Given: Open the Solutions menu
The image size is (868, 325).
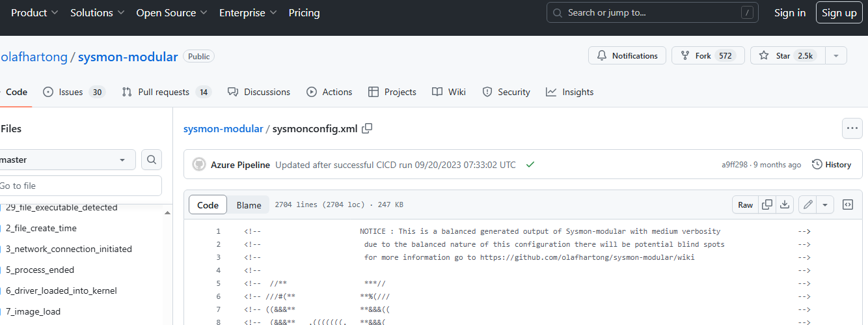Looking at the screenshot, I should coord(97,12).
